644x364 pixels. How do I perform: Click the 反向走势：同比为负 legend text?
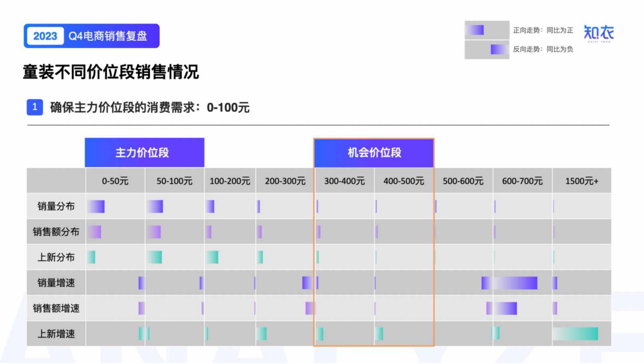[x=543, y=49]
